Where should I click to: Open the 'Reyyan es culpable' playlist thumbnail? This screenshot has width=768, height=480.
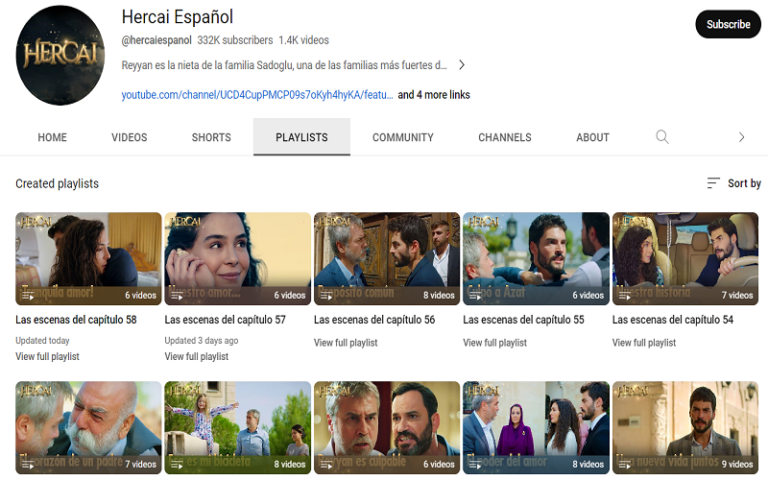pyautogui.click(x=387, y=428)
